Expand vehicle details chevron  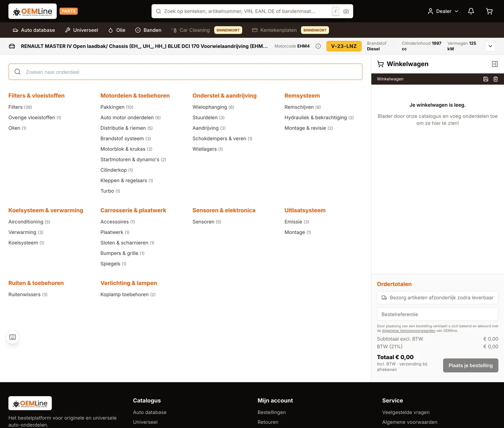pyautogui.click(x=490, y=46)
